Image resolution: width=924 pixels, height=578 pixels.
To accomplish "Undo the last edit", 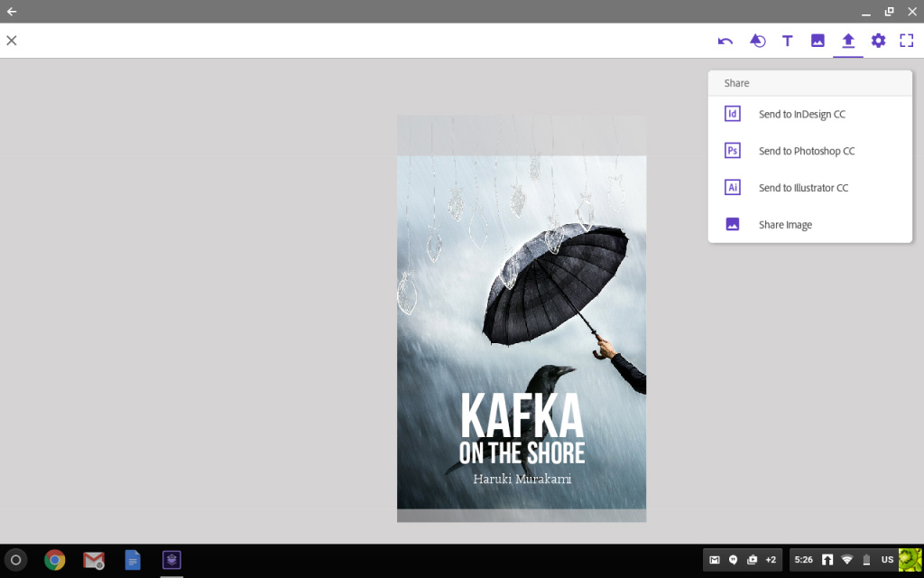I will tap(727, 40).
